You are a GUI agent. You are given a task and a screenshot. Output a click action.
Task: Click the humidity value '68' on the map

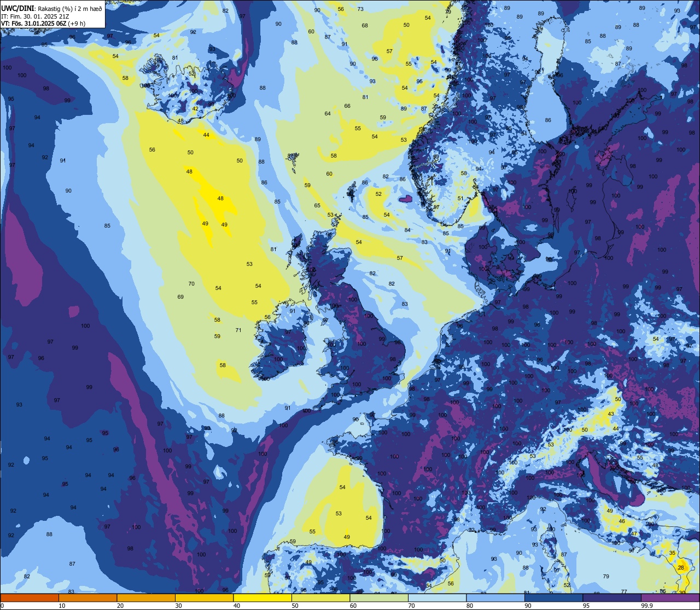(365, 26)
